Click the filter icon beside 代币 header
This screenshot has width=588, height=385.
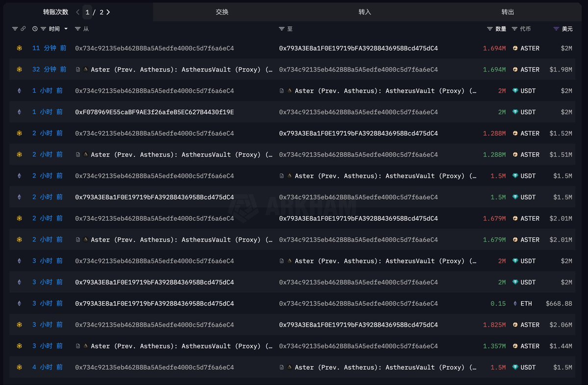[514, 29]
